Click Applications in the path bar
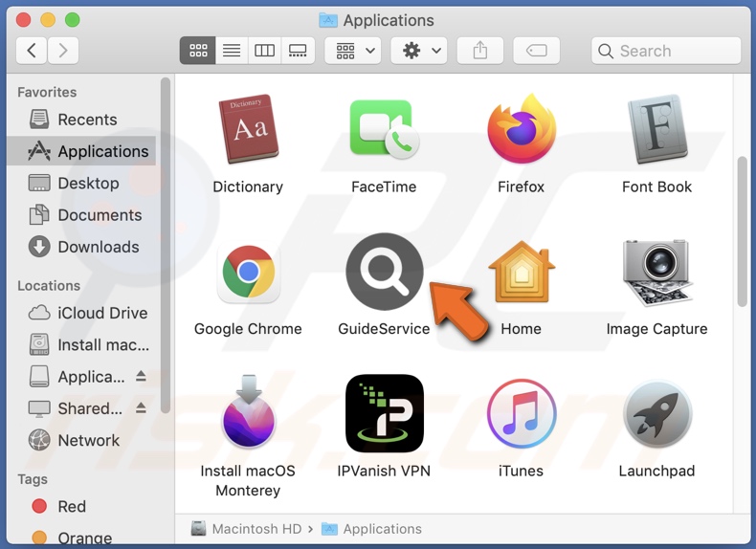The image size is (756, 549). [x=371, y=529]
